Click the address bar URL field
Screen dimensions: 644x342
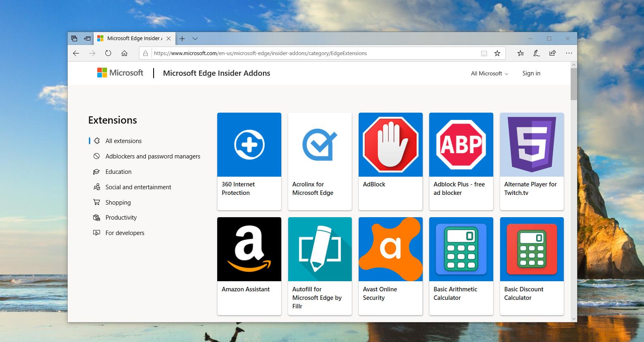point(312,53)
